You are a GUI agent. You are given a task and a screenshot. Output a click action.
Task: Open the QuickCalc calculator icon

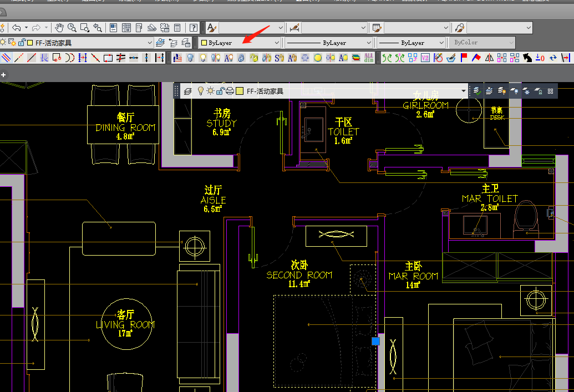(177, 28)
